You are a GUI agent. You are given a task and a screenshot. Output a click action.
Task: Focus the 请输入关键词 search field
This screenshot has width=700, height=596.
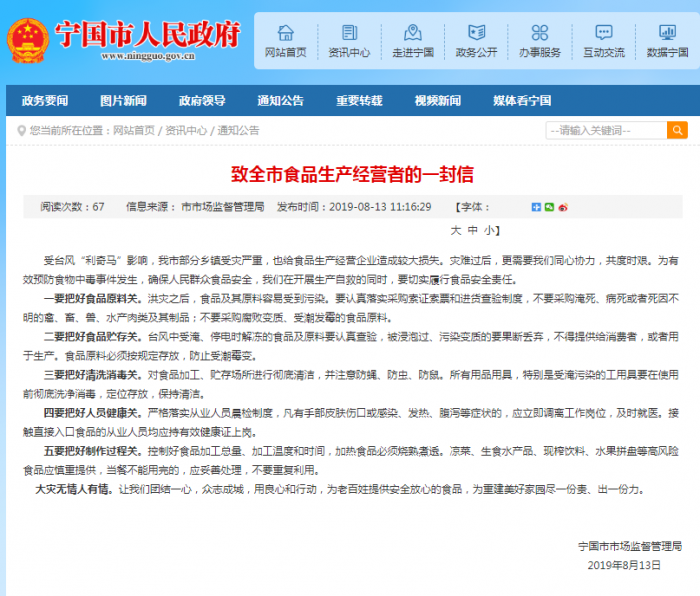tap(606, 130)
